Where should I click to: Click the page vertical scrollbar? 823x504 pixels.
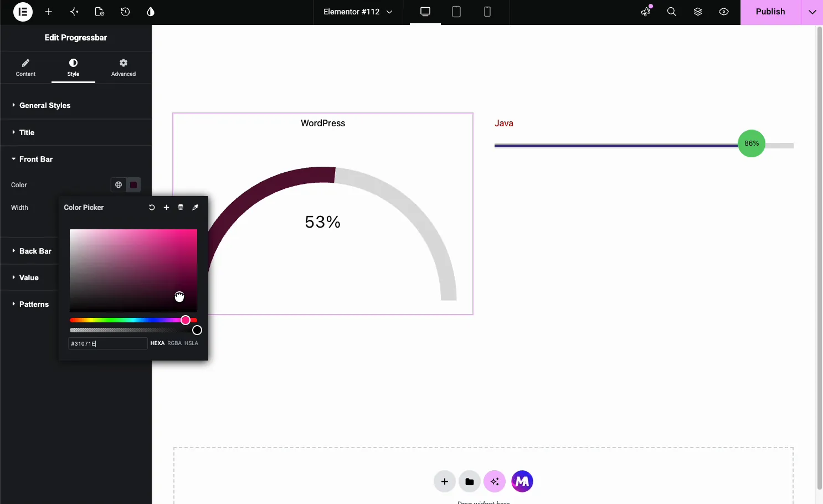pos(820,258)
